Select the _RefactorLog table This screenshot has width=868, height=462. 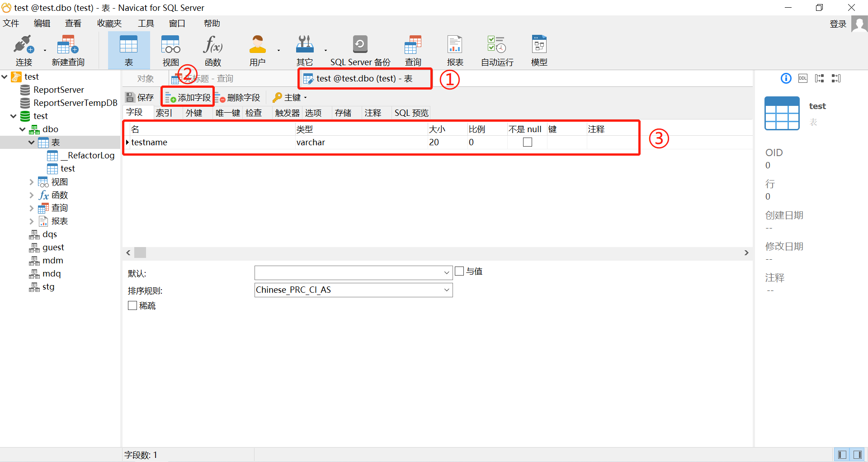(81, 155)
